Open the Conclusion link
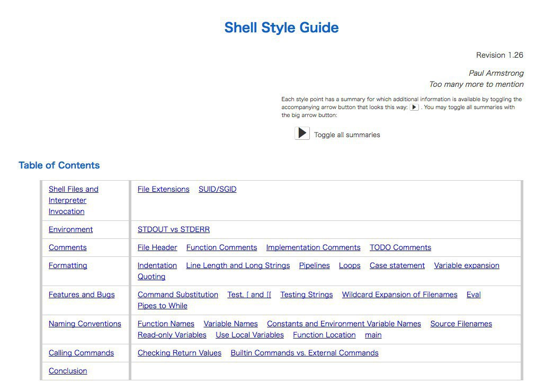 [x=68, y=371]
